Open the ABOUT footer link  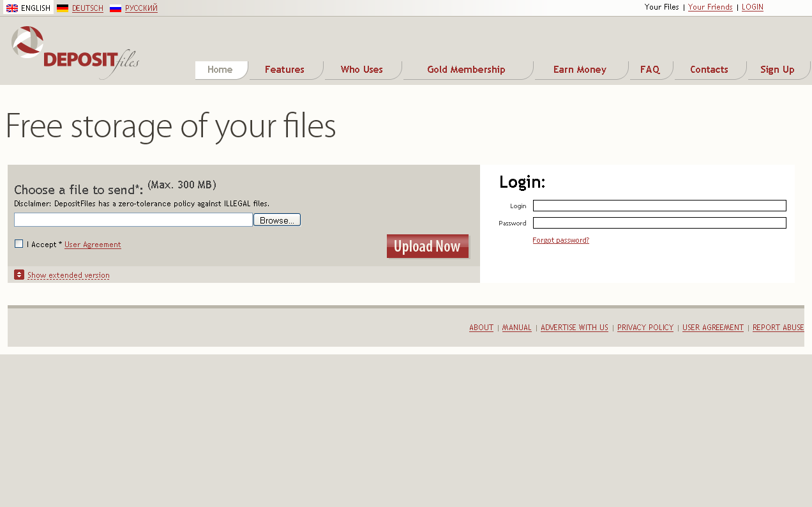click(x=481, y=328)
